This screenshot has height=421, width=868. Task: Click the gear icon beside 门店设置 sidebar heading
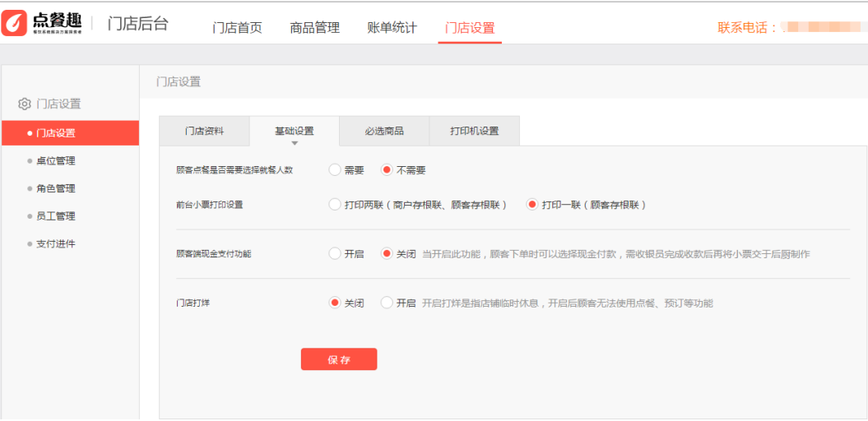(25, 104)
